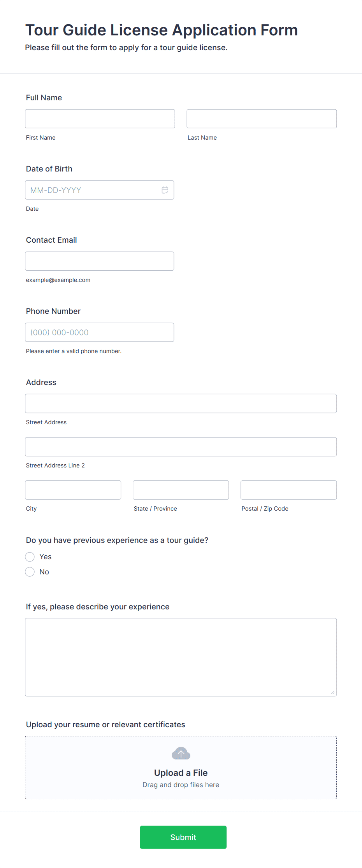Click the Phone Number field

pyautogui.click(x=100, y=332)
